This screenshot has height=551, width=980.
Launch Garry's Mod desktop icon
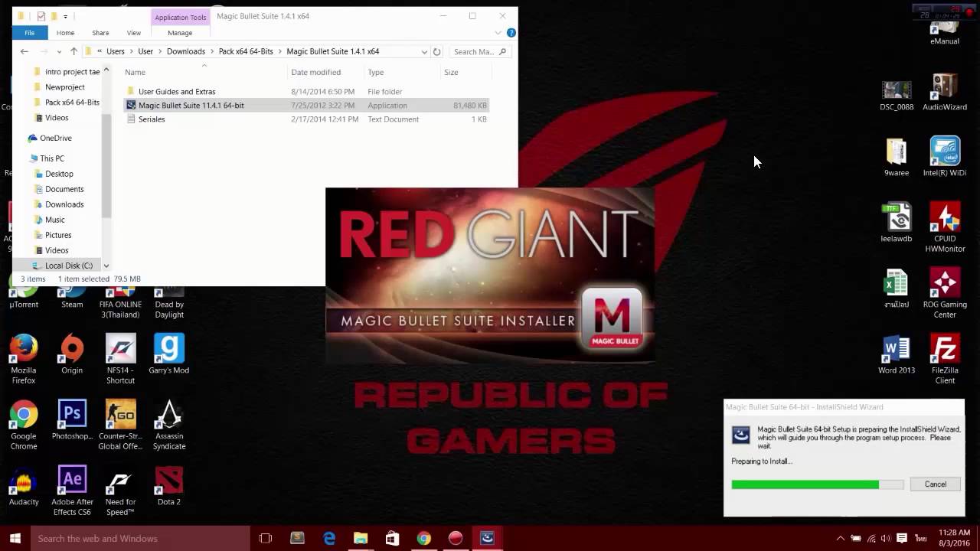tap(169, 354)
